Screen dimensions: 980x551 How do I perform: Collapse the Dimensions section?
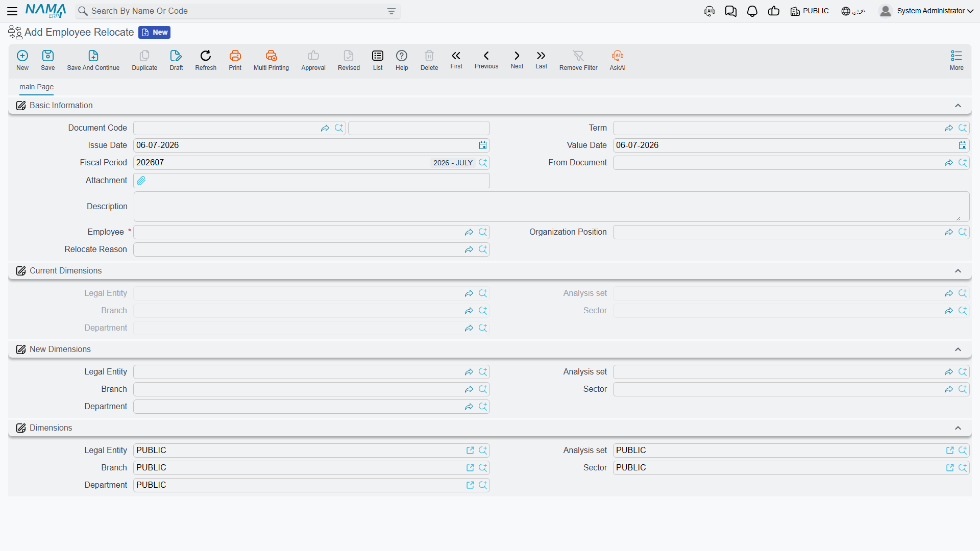(x=958, y=428)
